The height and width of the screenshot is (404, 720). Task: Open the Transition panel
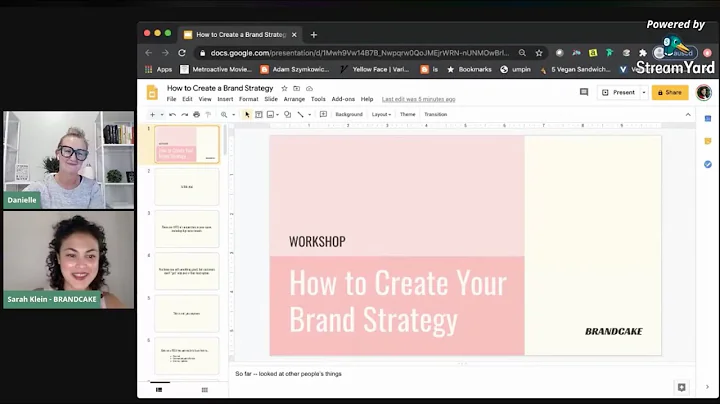[x=435, y=114]
